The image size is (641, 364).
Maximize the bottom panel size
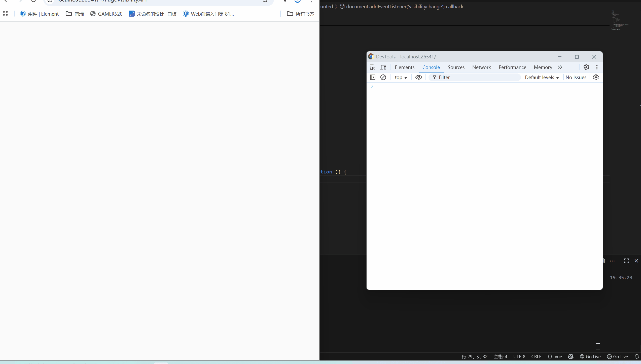tap(626, 261)
